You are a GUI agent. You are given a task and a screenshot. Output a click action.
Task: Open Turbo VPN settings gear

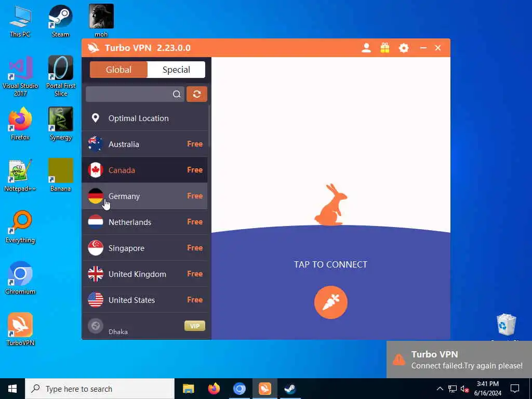click(x=403, y=48)
